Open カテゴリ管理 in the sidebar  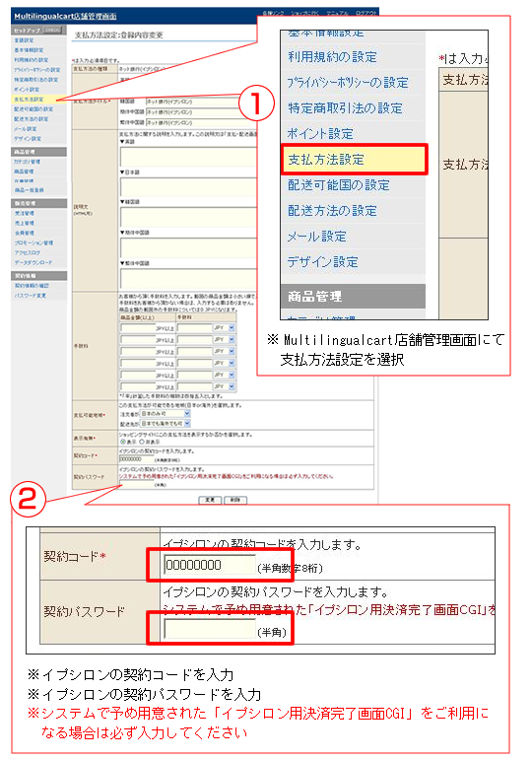point(27,162)
